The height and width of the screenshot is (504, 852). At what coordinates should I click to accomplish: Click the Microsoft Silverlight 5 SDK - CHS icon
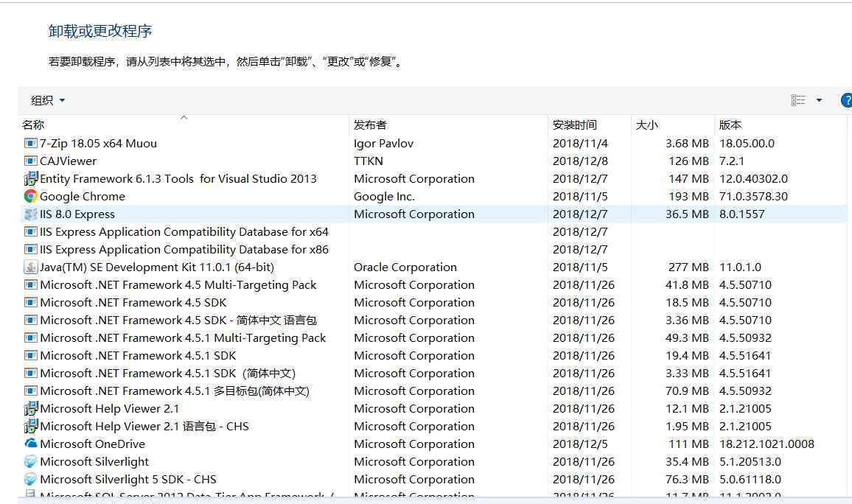point(31,479)
